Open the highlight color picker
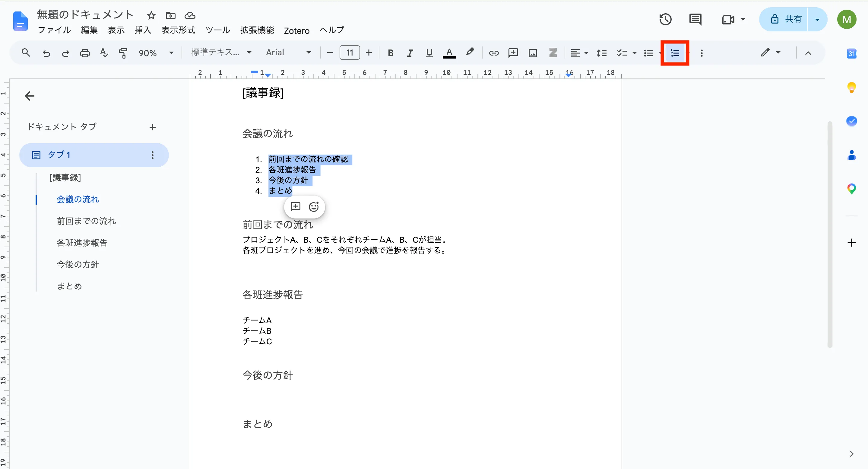868x469 pixels. [470, 52]
